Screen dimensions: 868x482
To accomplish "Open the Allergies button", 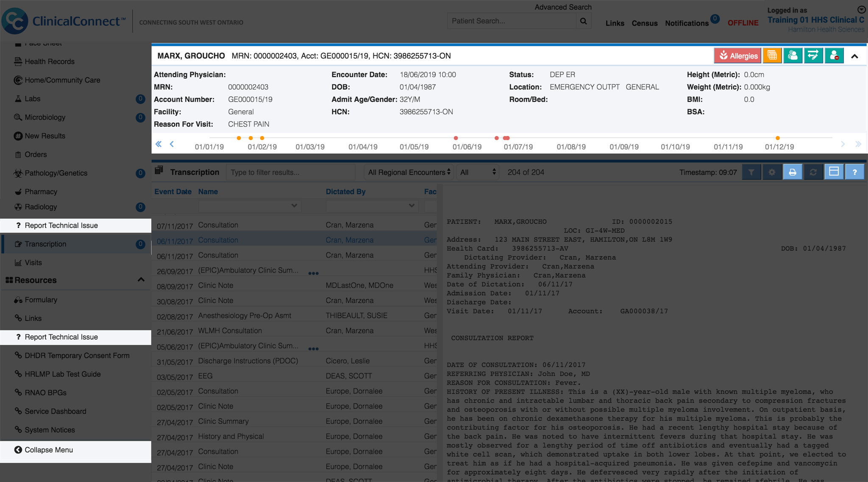I will 737,55.
